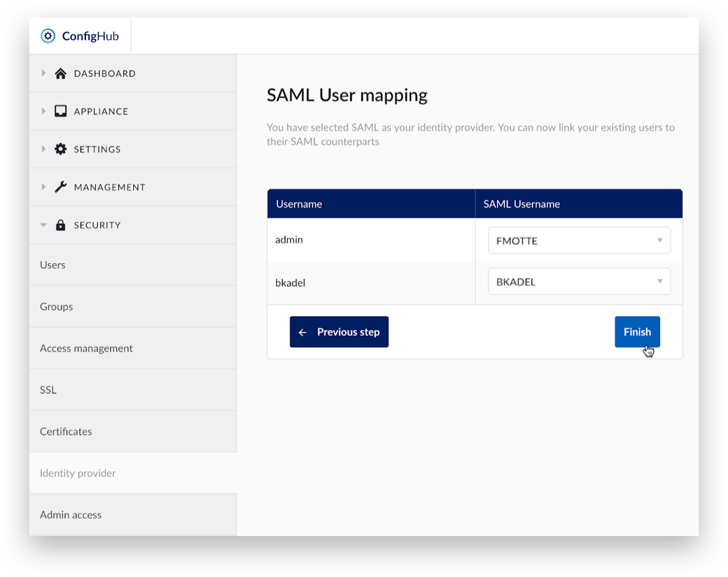Select the Security menu item

tap(133, 225)
